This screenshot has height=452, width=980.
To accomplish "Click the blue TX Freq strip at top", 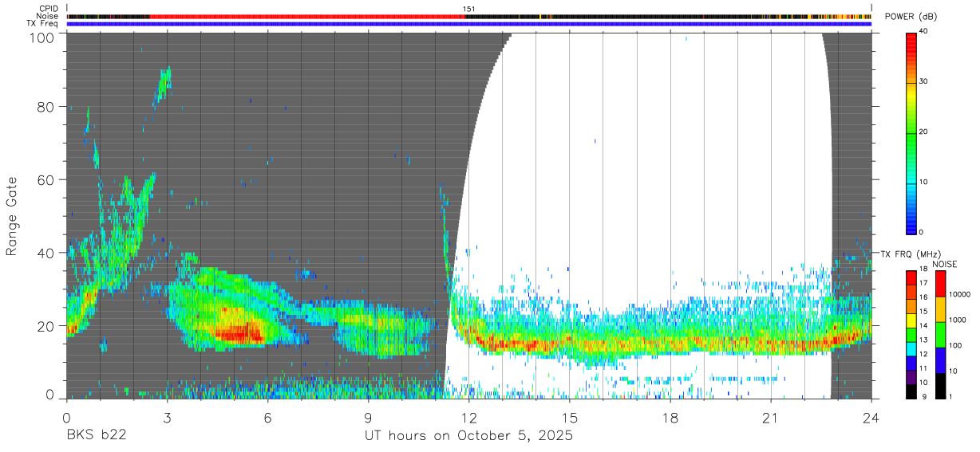I will pyautogui.click(x=468, y=24).
